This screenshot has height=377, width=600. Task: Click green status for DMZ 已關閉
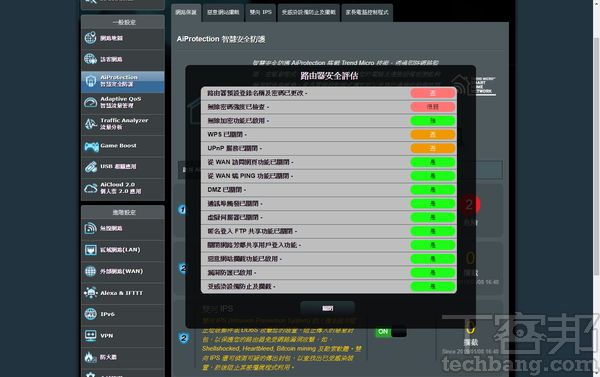[433, 190]
